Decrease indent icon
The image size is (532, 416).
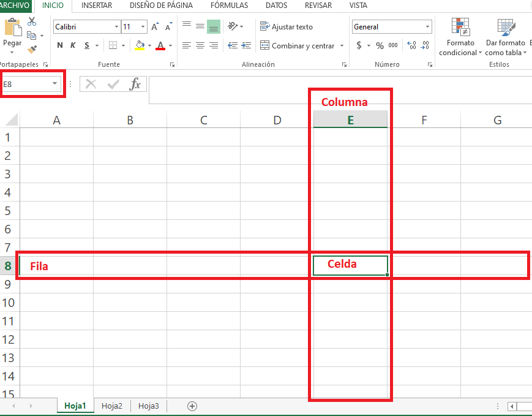point(233,45)
